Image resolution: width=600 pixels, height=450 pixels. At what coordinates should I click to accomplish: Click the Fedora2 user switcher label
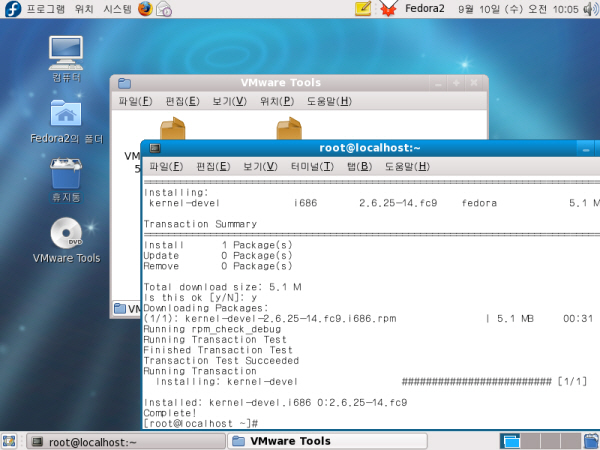pos(424,8)
